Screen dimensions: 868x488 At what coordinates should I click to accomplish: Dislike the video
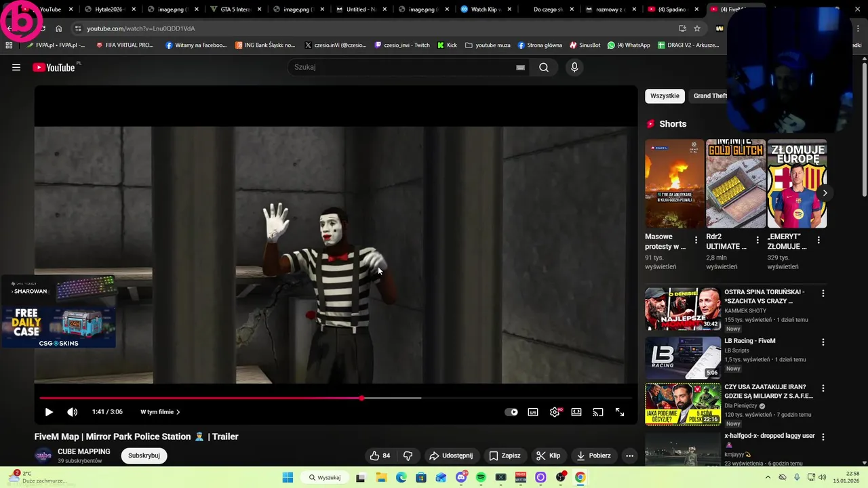pos(408,455)
